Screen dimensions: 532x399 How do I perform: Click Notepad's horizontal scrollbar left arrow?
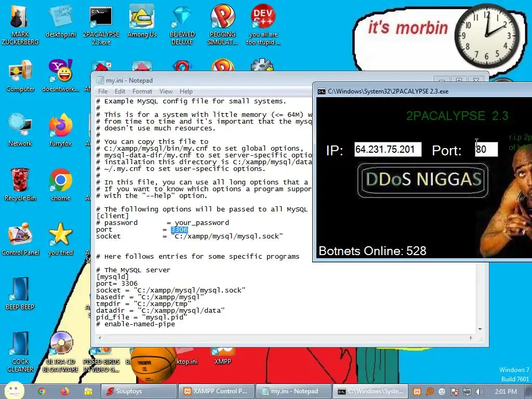pos(99,338)
